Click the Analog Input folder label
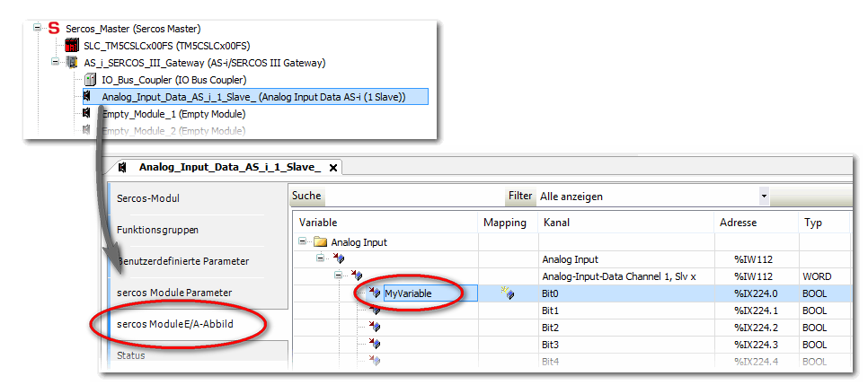This screenshot has height=385, width=868. tap(359, 242)
